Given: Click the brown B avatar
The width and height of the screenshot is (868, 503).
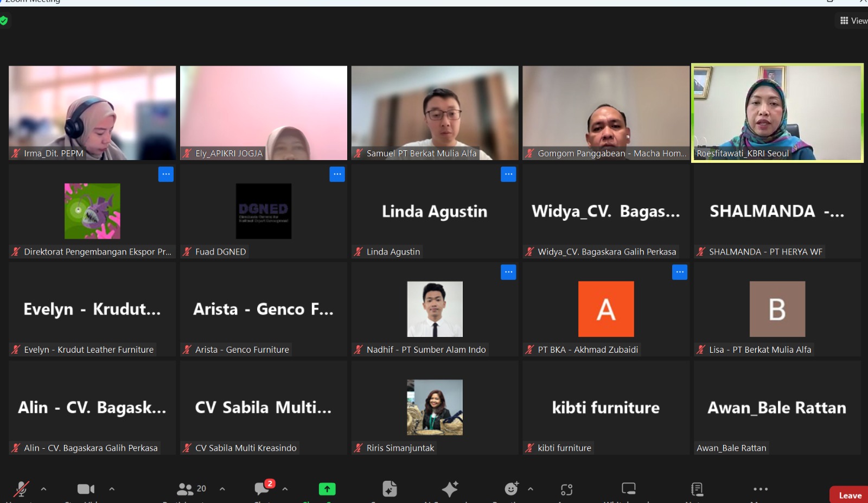Looking at the screenshot, I should 777,309.
